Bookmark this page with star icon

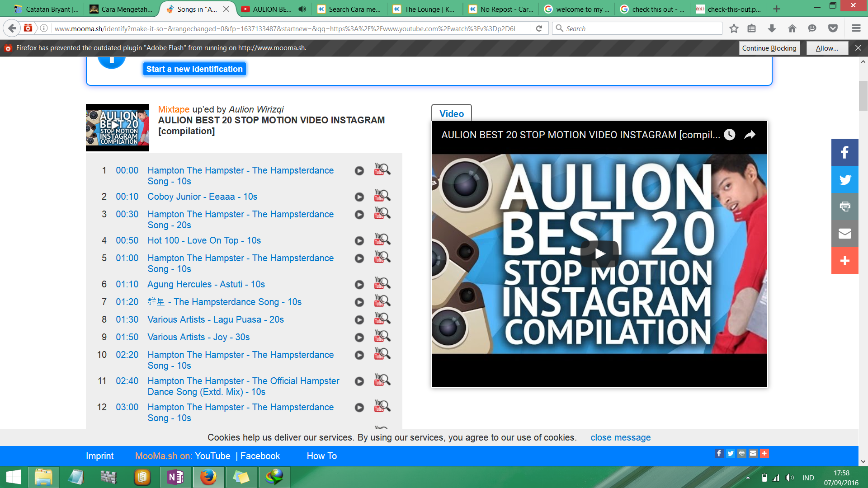coord(734,28)
